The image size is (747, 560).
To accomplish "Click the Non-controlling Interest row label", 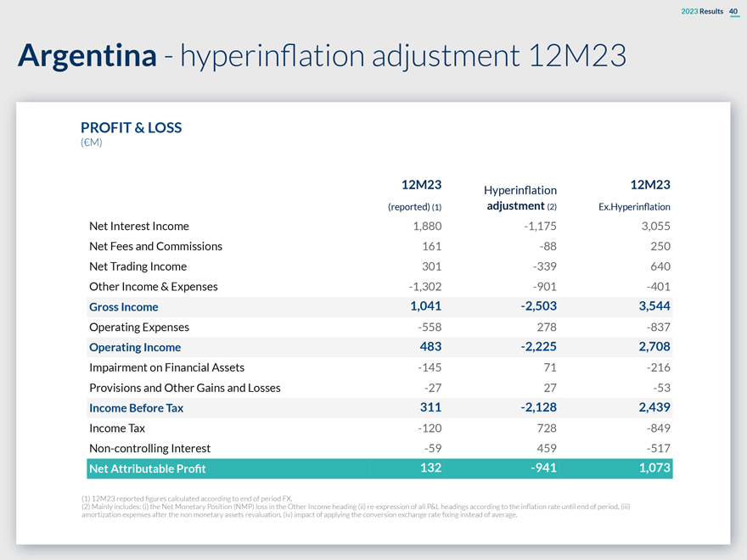I will [x=149, y=448].
